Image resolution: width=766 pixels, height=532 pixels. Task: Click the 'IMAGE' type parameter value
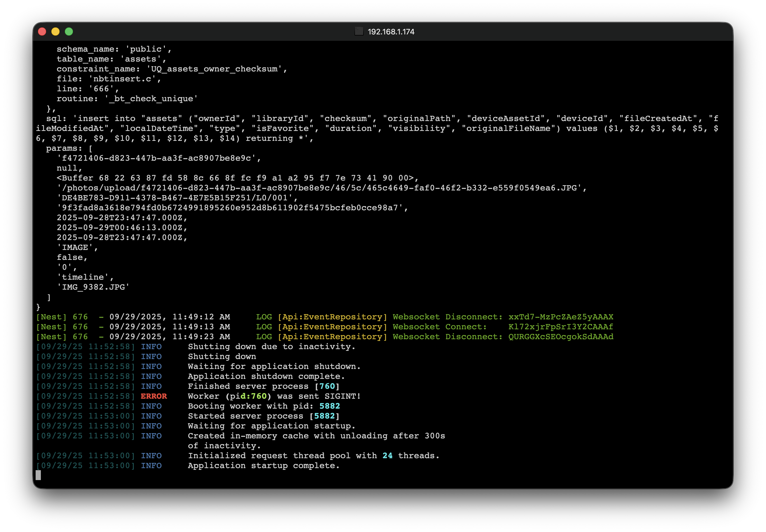click(75, 248)
